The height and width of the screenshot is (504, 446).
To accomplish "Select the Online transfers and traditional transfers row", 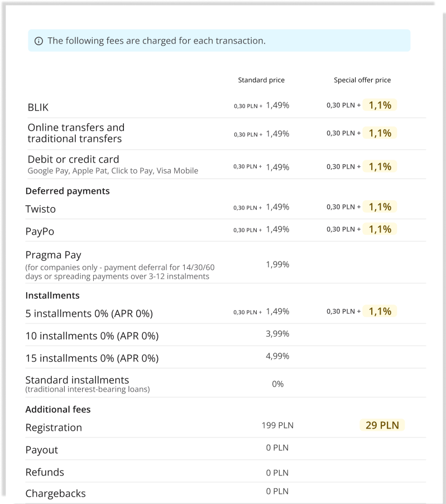I will coord(76,133).
